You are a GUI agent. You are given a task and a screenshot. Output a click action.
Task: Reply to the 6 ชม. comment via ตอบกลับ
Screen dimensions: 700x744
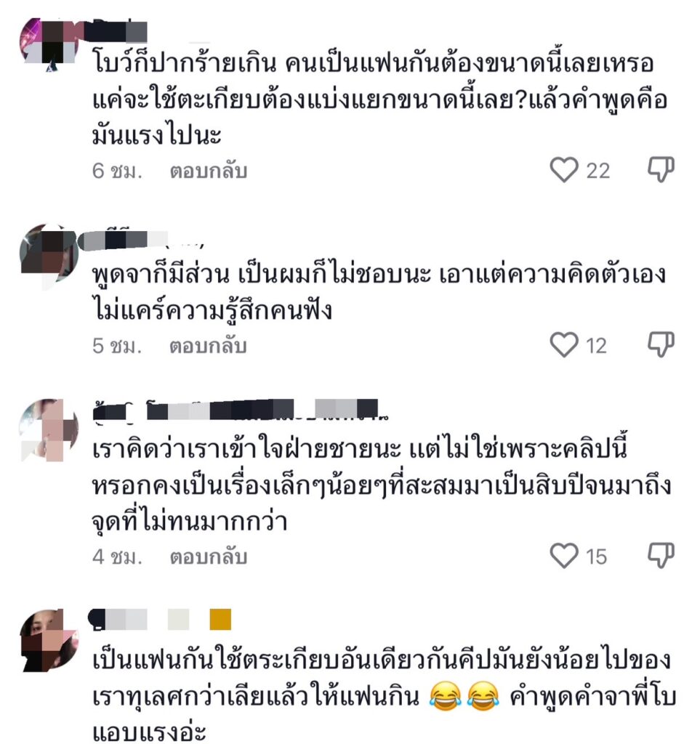tap(209, 171)
